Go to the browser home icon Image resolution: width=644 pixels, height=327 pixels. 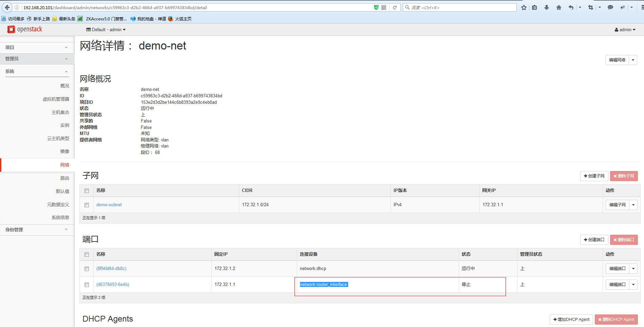pos(559,7)
